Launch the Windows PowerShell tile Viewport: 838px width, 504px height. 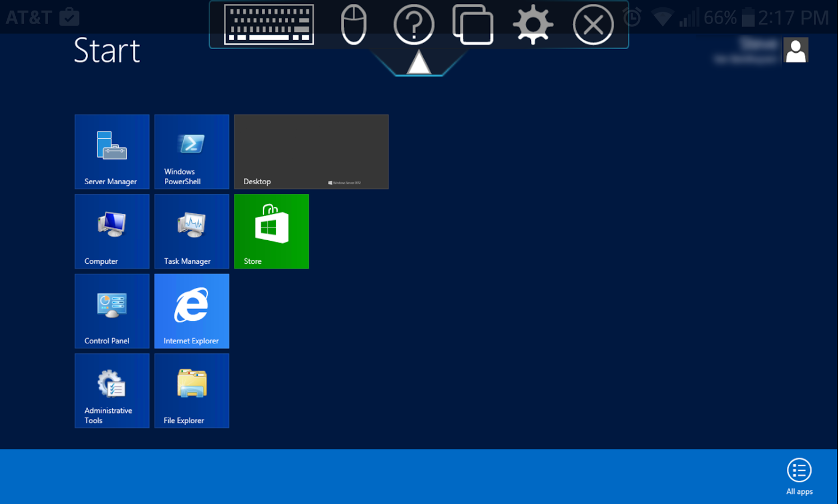coord(192,152)
